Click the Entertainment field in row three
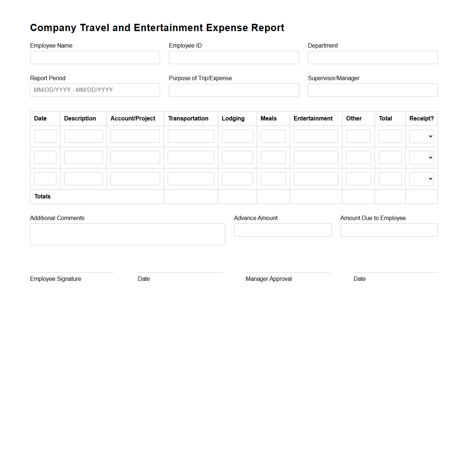Image resolution: width=468 pixels, height=476 pixels. 316,178
